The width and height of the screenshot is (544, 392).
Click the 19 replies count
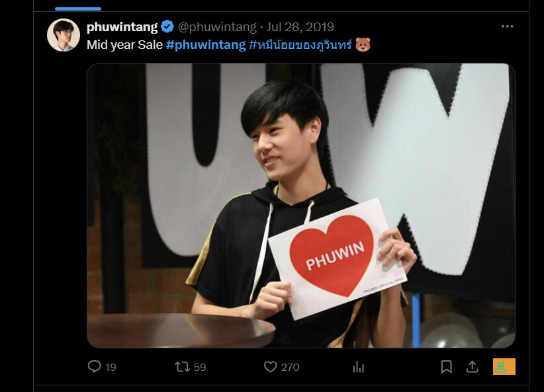point(111,368)
